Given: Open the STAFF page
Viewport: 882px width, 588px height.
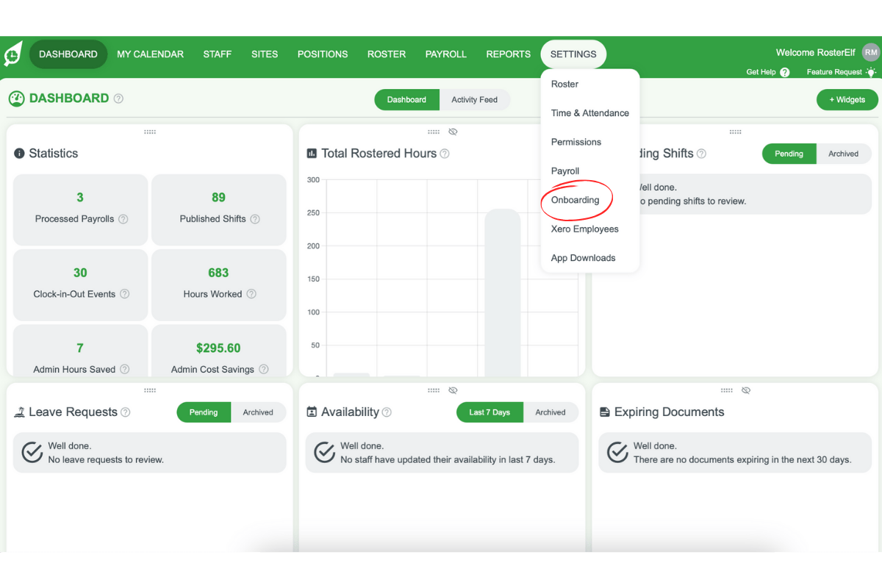Looking at the screenshot, I should [218, 54].
